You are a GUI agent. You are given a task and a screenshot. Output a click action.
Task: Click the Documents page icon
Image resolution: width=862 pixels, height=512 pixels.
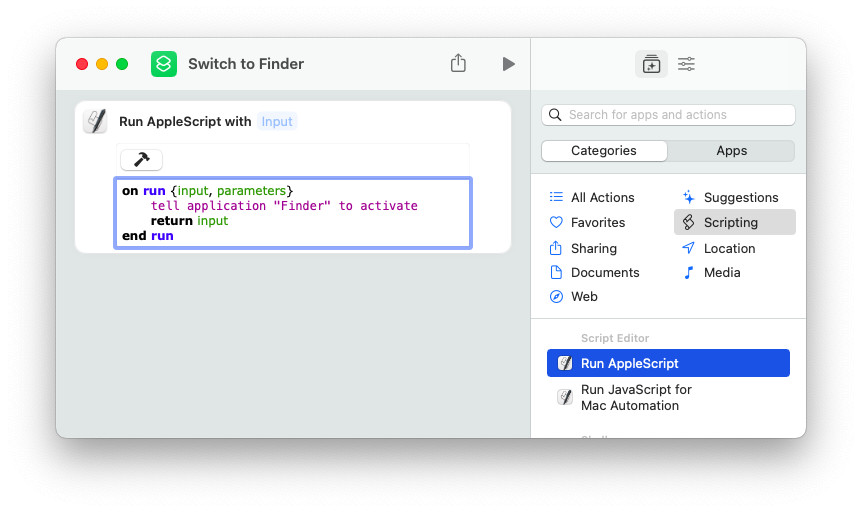click(556, 272)
